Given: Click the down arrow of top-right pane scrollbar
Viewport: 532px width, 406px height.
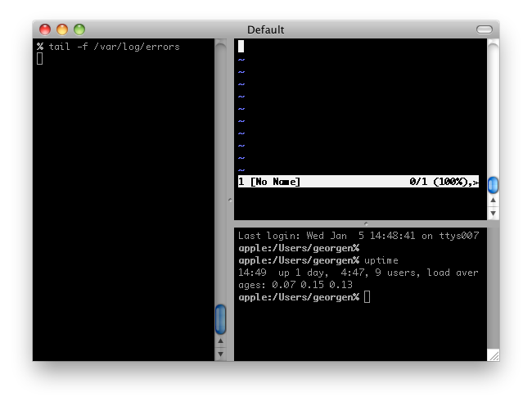Looking at the screenshot, I should coord(493,214).
